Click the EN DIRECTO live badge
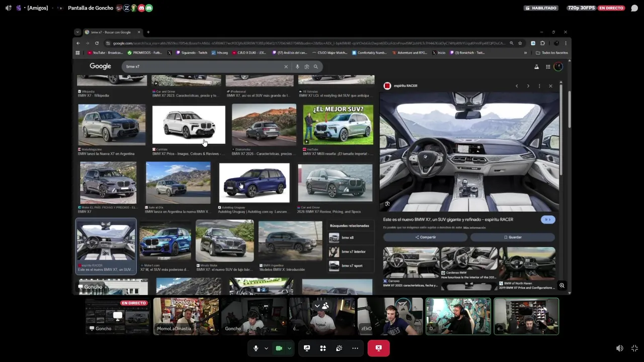The height and width of the screenshot is (362, 644). [611, 8]
